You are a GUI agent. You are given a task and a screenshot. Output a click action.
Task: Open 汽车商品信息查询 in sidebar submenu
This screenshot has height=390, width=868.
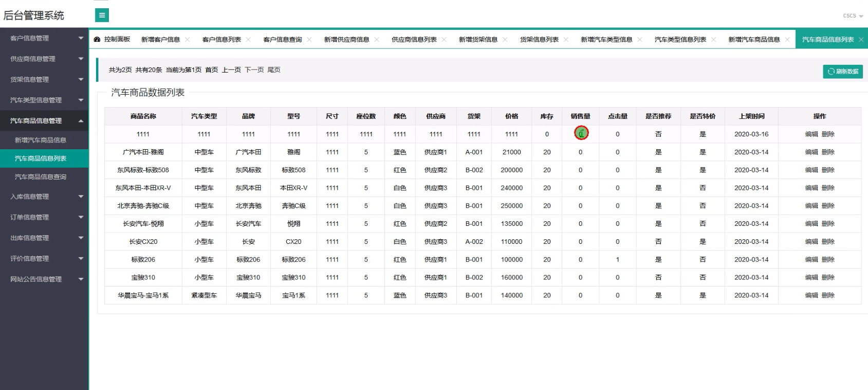click(x=44, y=177)
